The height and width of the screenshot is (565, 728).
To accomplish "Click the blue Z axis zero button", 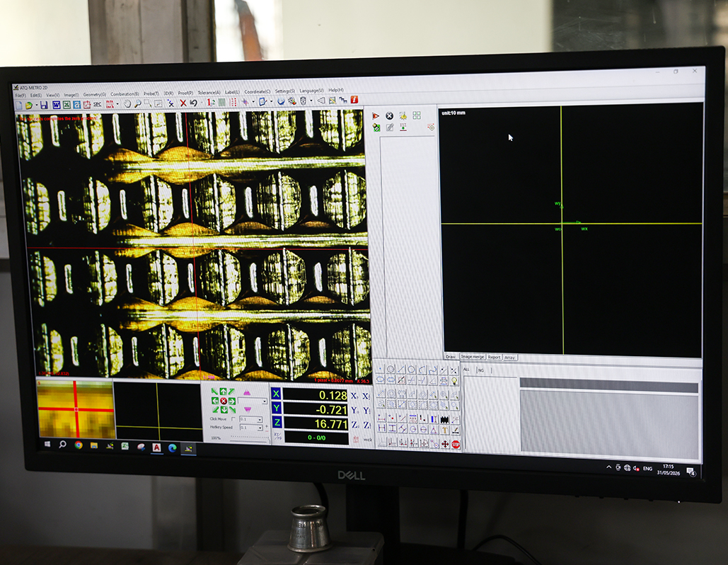I will (277, 423).
